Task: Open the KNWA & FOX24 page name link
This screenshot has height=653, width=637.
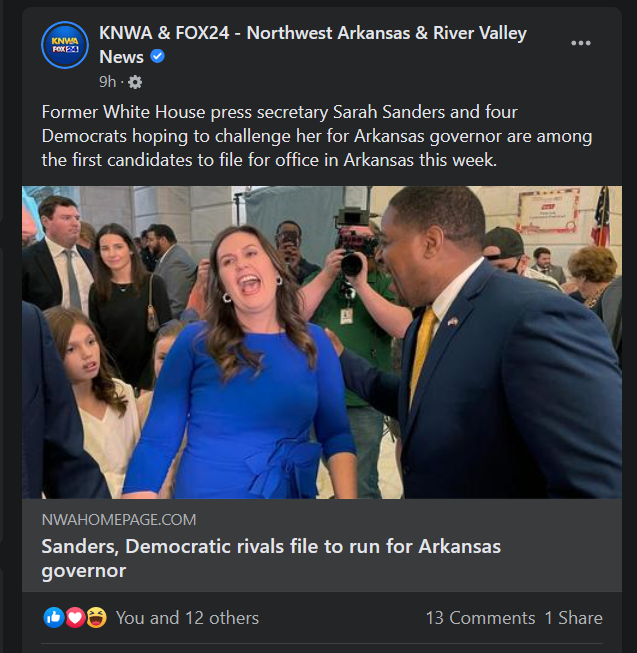Action: point(312,34)
